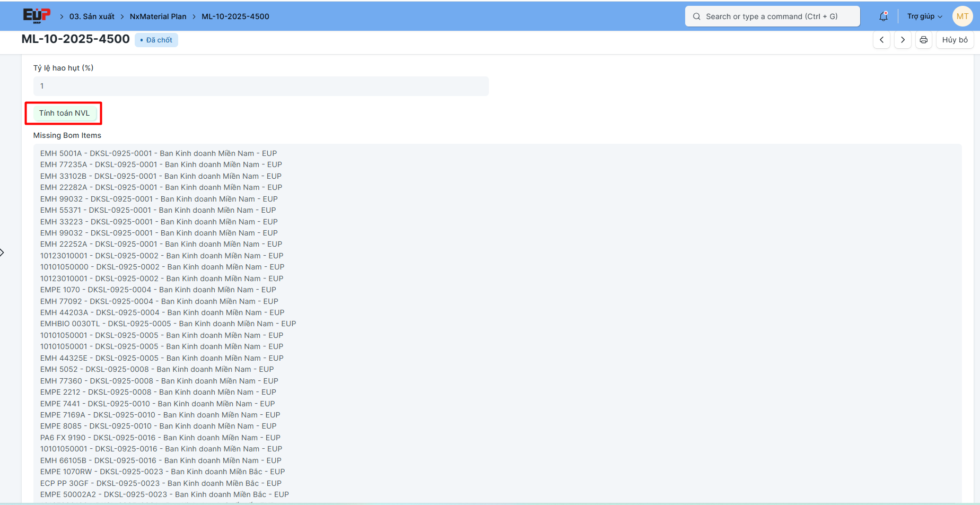Open the notifications bell
Image resolution: width=980 pixels, height=505 pixels.
pyautogui.click(x=883, y=16)
